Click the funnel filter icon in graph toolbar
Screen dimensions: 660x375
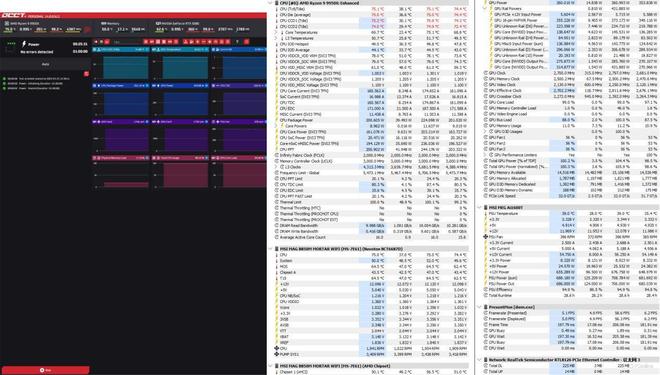(237, 42)
